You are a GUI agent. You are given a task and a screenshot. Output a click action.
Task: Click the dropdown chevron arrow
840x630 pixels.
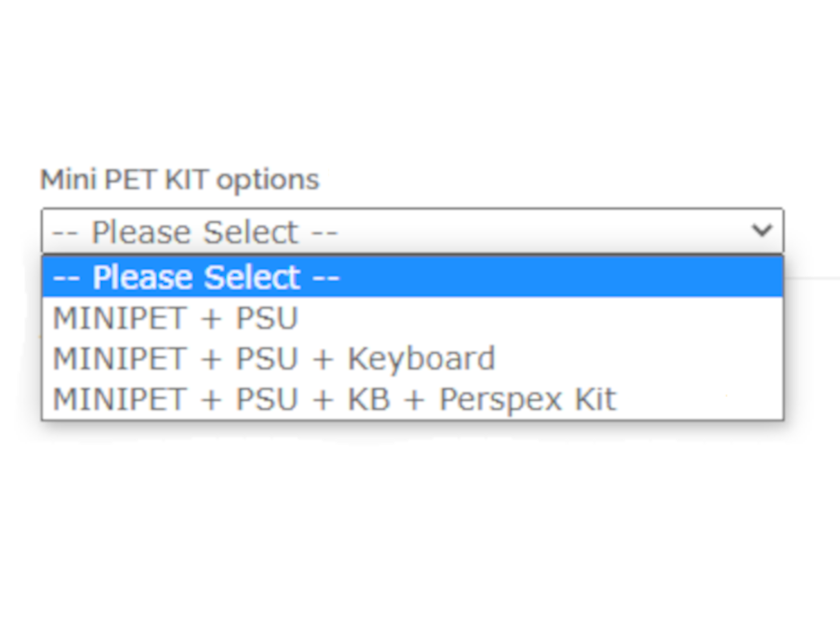pyautogui.click(x=762, y=230)
